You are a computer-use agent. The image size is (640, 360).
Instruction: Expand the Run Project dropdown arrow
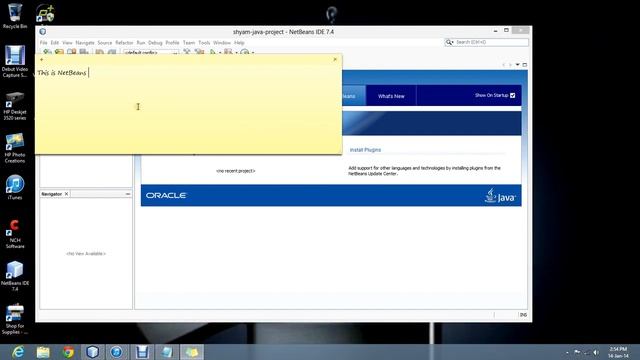pos(220,52)
